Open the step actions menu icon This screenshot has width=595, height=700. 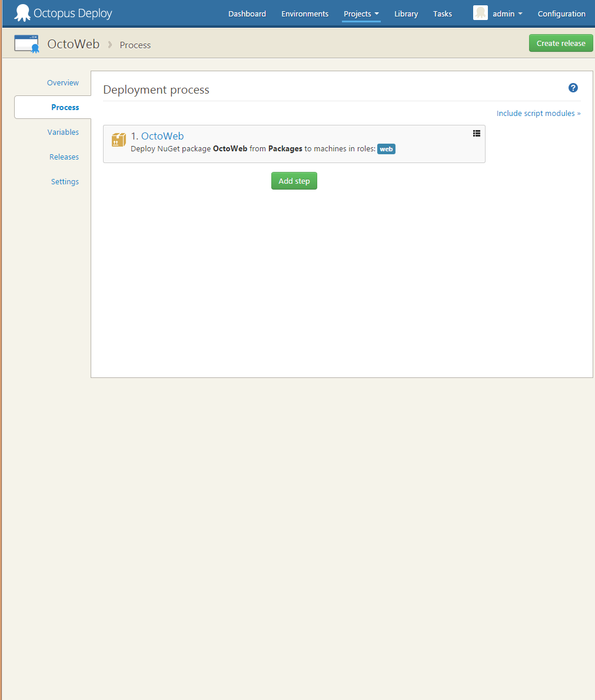[476, 134]
